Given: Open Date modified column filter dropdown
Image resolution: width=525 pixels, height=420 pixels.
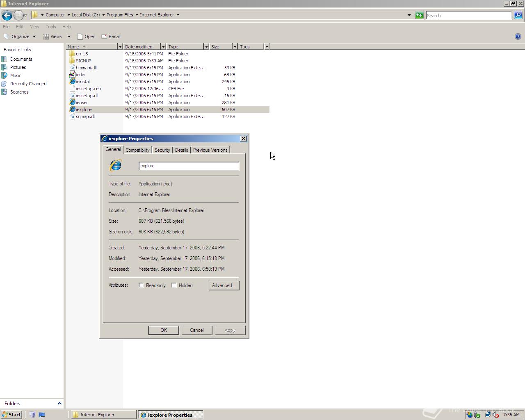Looking at the screenshot, I should 163,47.
